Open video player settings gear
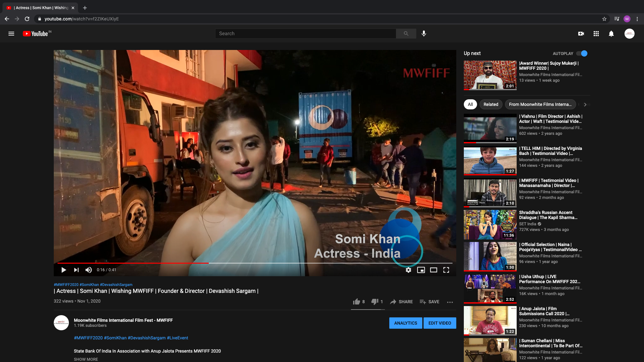The image size is (644, 362). click(x=408, y=270)
